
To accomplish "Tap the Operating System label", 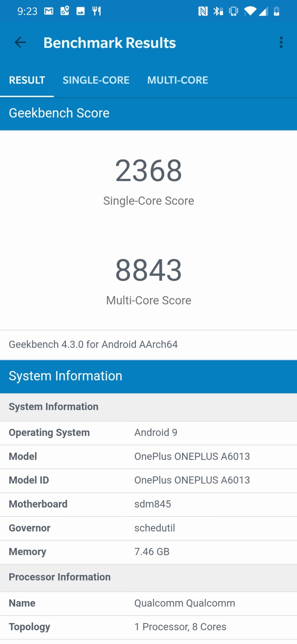I will tap(49, 433).
